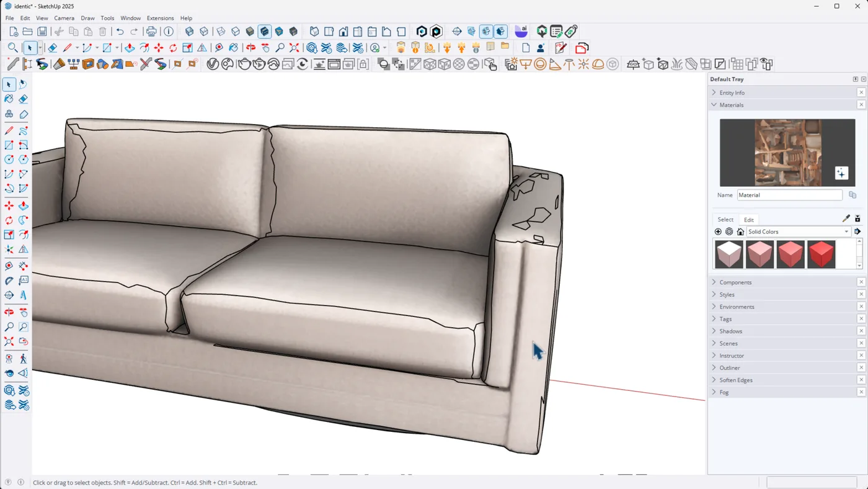Click the home In Model materials icon
This screenshot has height=489, width=868.
pos(740,231)
